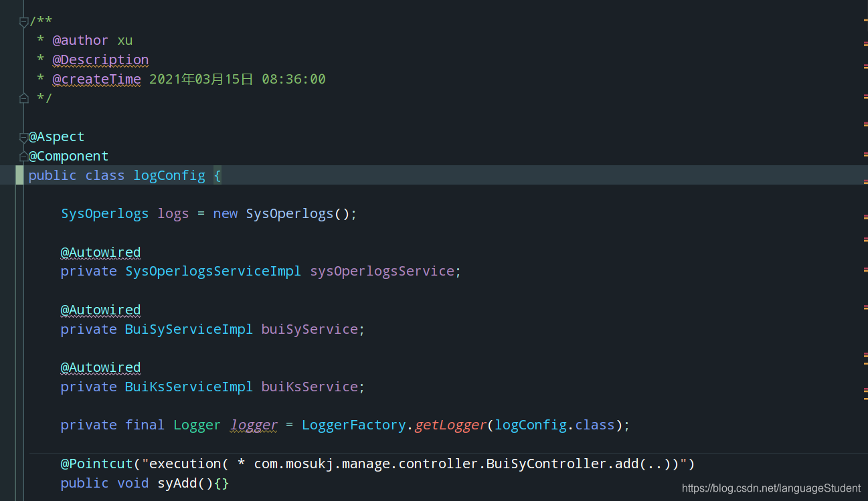The width and height of the screenshot is (868, 501).
Task: Click the buiKsService field name
Action: coord(310,387)
